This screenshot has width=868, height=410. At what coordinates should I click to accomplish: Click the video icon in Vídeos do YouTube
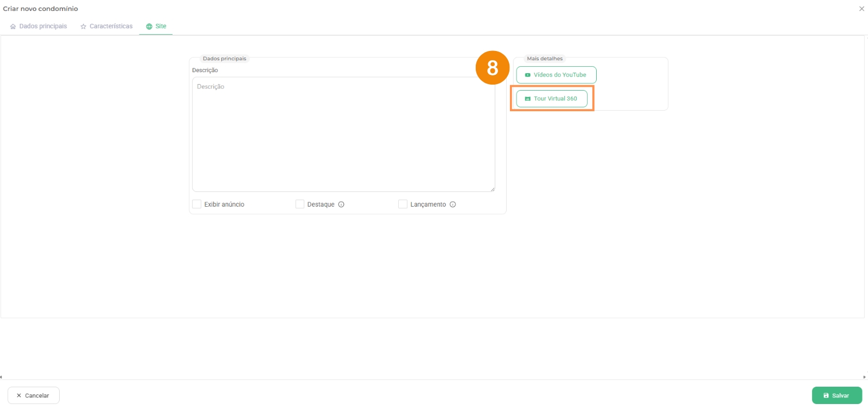pos(528,75)
